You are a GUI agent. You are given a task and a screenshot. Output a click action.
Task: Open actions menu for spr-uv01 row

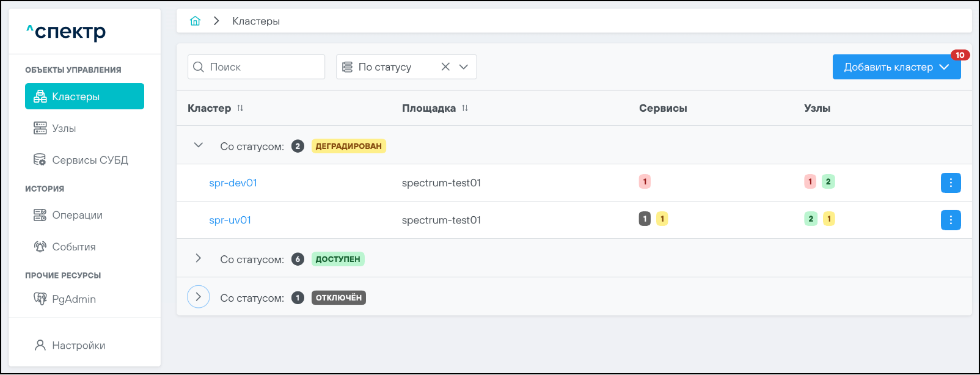point(950,220)
